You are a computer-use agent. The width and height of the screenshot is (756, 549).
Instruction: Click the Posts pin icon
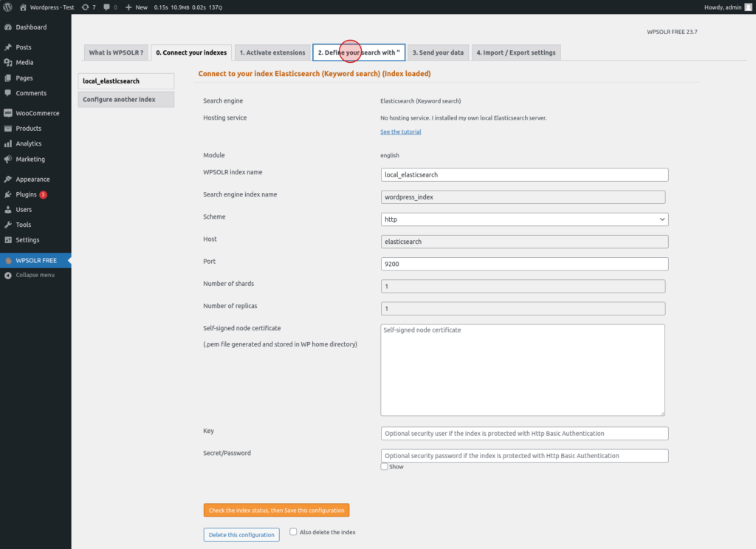8,47
